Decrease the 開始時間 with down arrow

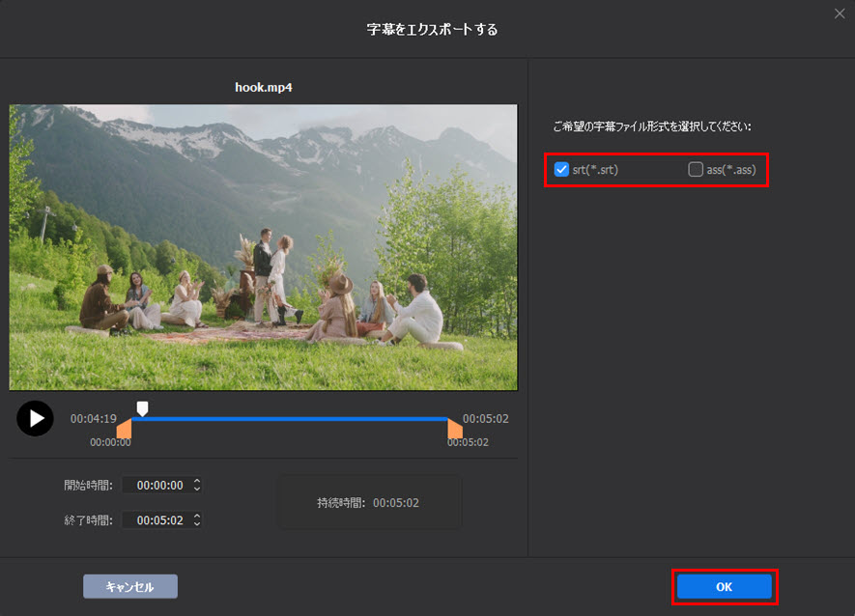coord(197,489)
